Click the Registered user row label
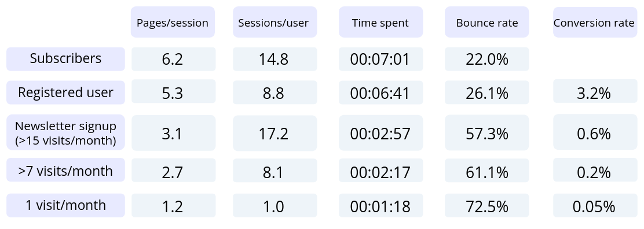644x229 pixels. 65,93
